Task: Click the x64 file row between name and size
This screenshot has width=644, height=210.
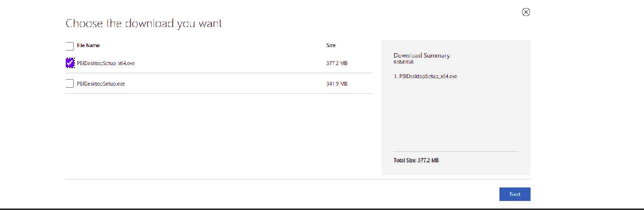Action: point(230,63)
